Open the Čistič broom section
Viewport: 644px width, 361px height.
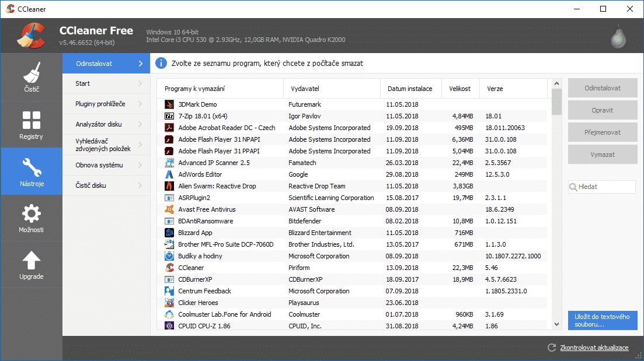[x=31, y=74]
